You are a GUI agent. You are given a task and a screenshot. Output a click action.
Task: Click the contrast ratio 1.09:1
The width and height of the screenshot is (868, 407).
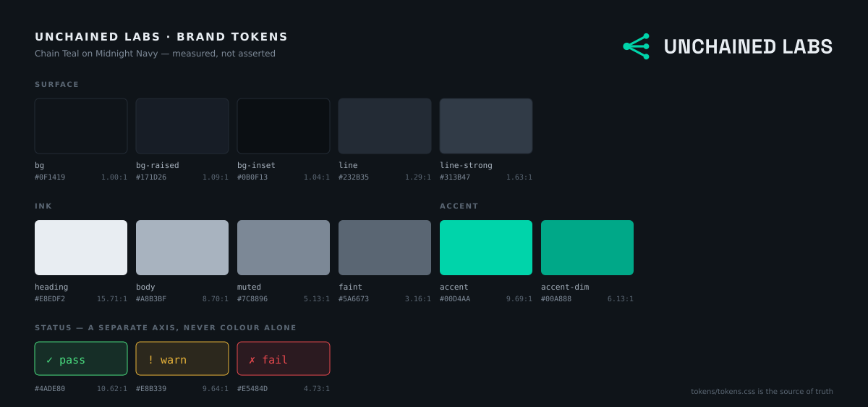[x=216, y=177]
